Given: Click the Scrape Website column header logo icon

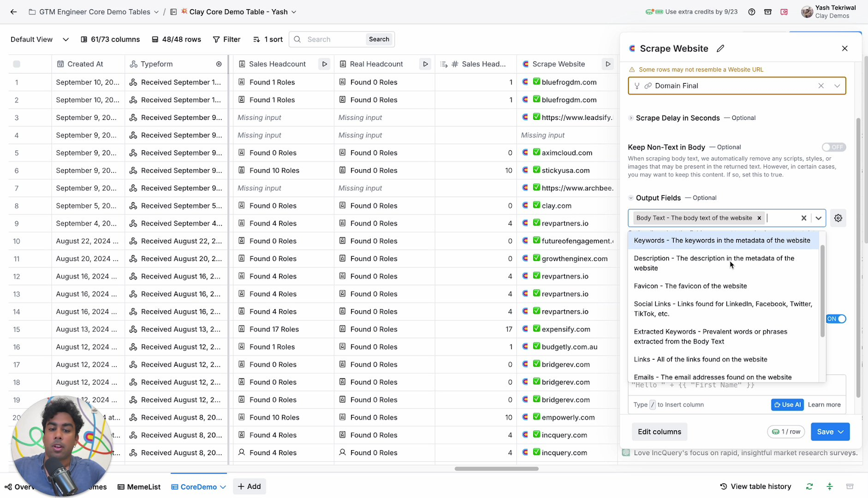Looking at the screenshot, I should 525,64.
